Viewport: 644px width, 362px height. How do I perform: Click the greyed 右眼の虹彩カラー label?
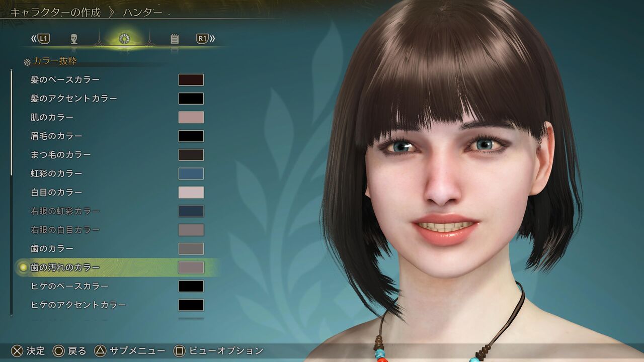[x=65, y=211]
